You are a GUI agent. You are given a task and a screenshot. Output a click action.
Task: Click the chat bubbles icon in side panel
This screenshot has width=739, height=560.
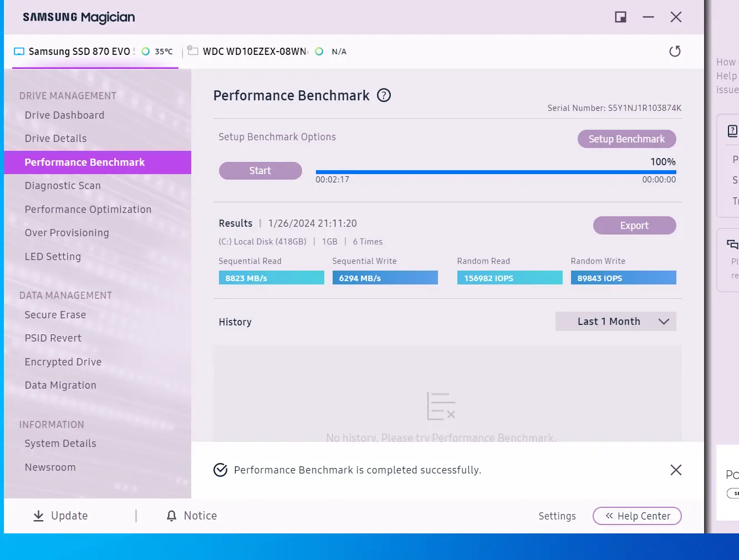click(732, 244)
